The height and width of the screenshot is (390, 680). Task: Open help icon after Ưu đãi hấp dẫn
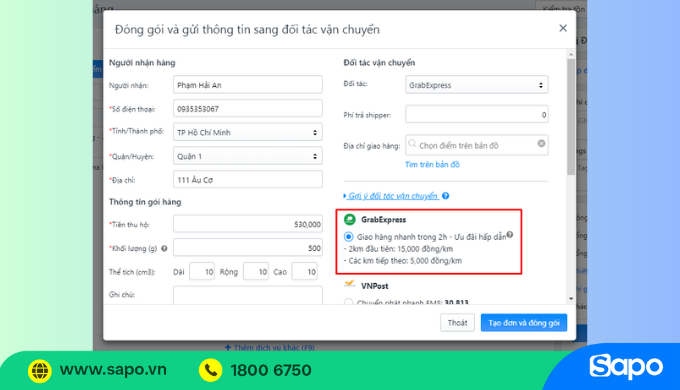[510, 235]
